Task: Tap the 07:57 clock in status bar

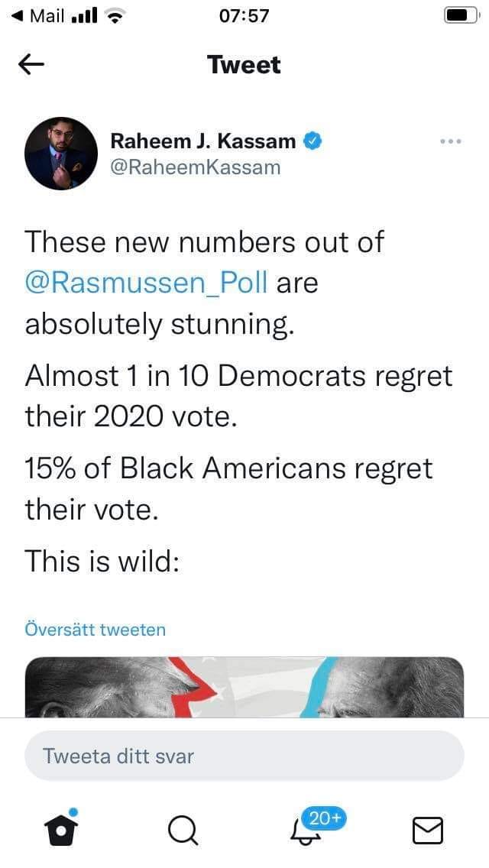Action: pos(244,16)
